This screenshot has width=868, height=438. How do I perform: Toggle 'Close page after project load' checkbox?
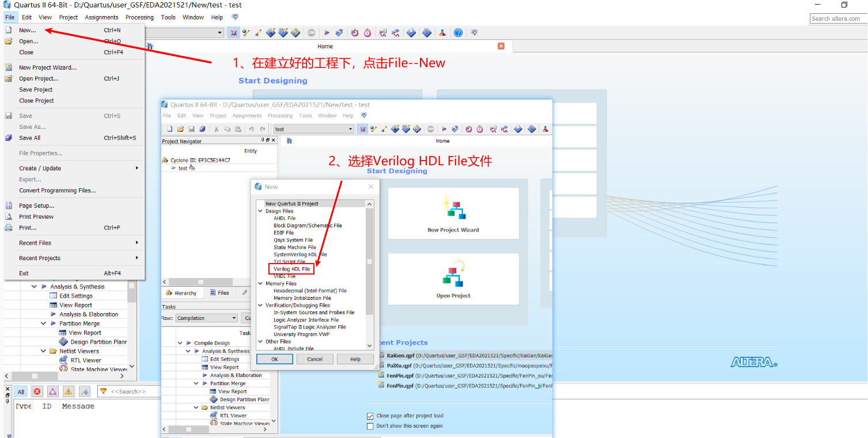370,416
